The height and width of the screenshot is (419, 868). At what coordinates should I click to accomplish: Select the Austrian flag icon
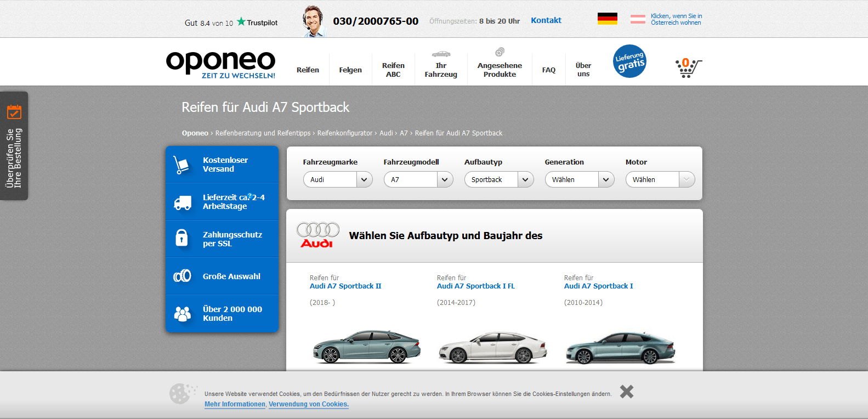638,19
